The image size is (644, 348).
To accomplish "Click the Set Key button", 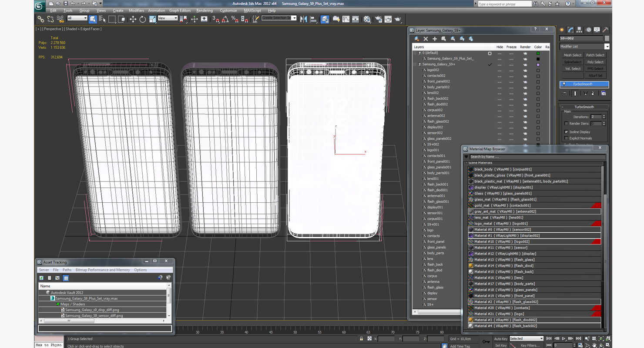I will [500, 345].
